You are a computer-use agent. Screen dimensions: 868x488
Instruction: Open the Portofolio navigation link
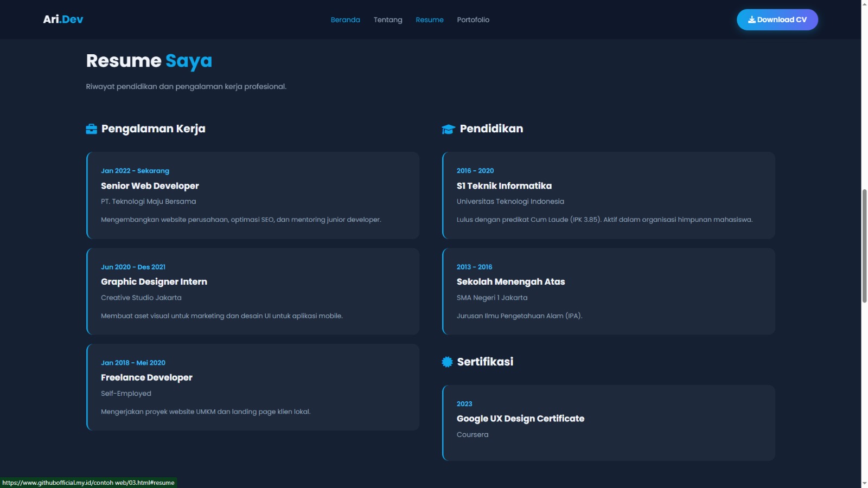coord(473,20)
